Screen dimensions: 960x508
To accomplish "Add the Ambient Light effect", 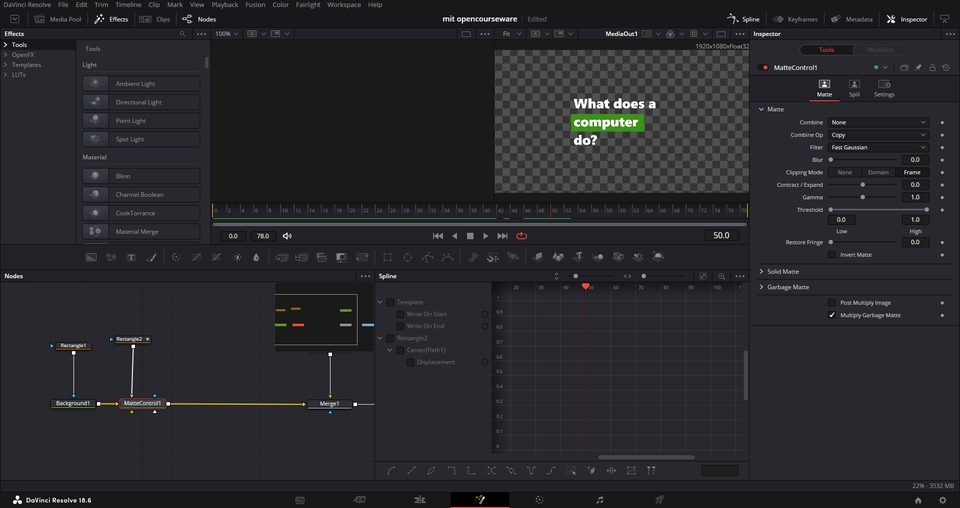I will click(x=141, y=84).
